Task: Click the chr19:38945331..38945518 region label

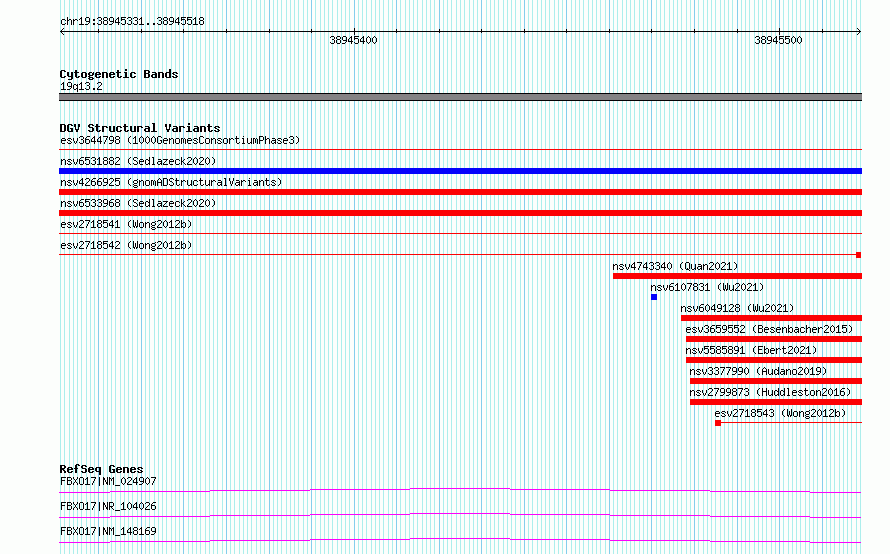Action: (132, 22)
